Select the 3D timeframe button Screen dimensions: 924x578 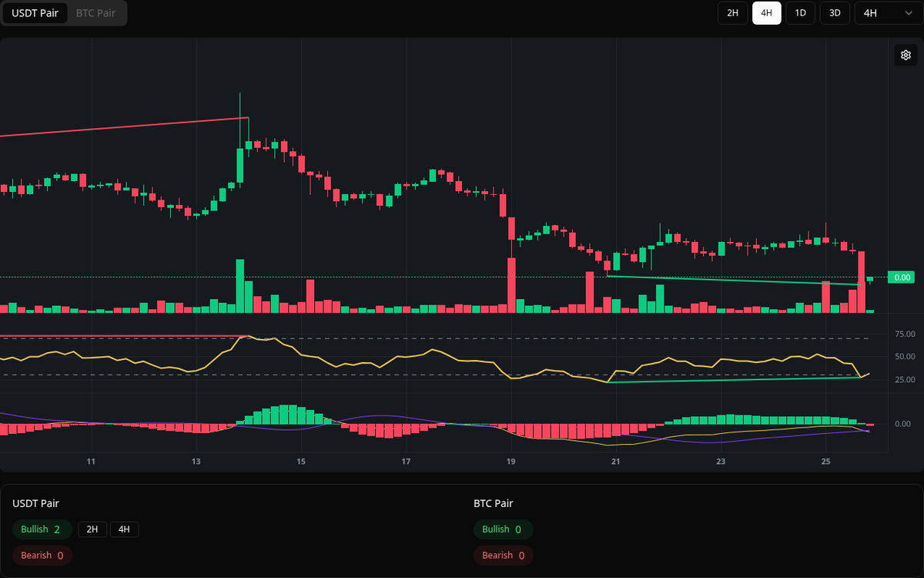coord(834,13)
